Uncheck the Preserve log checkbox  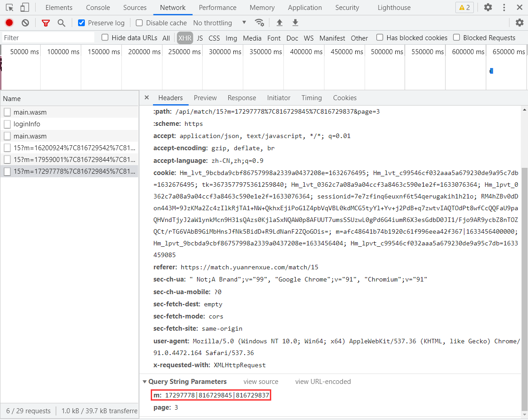point(82,23)
